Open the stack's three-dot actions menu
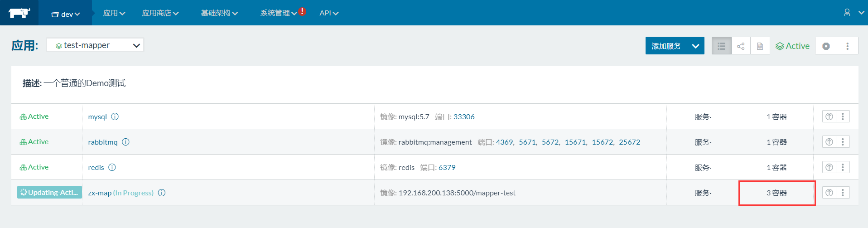Image resolution: width=868 pixels, height=228 pixels. [x=847, y=46]
